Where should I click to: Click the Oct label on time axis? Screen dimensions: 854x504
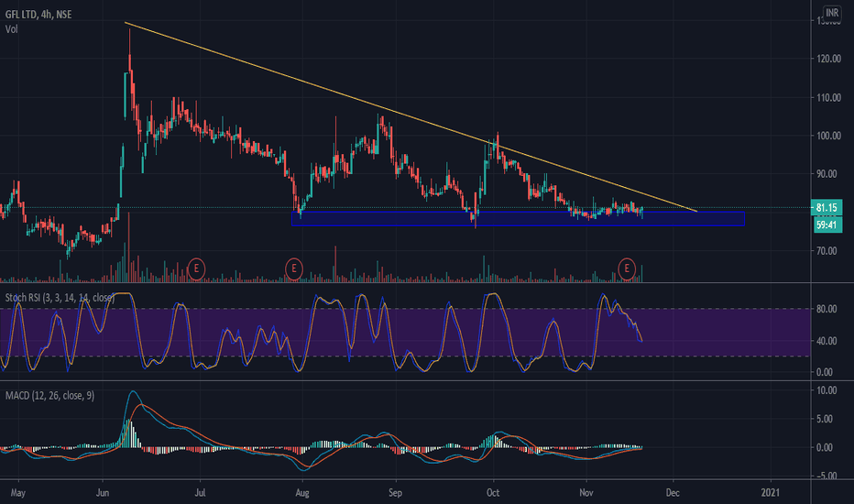[x=493, y=493]
